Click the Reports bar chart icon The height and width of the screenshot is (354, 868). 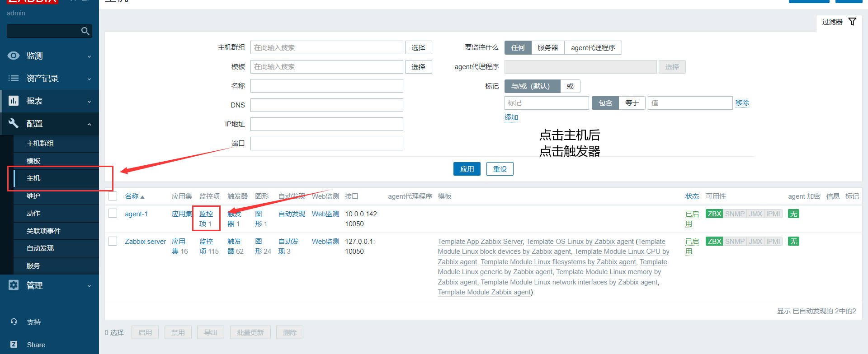pos(14,101)
